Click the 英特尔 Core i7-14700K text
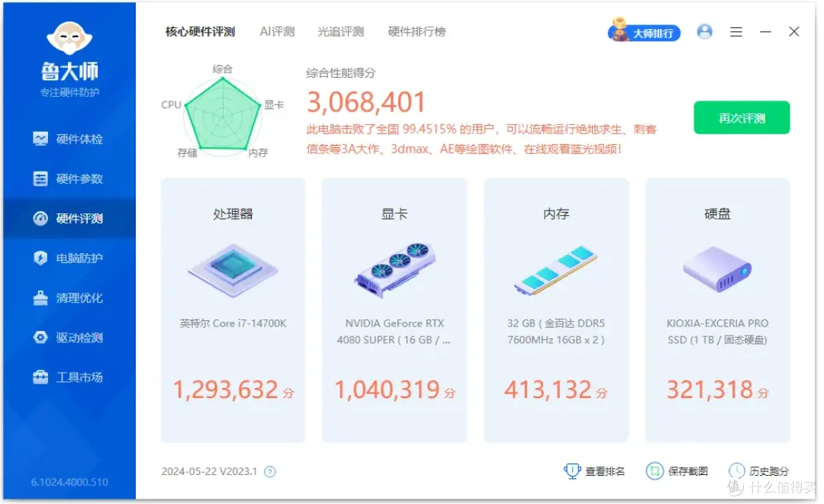This screenshot has height=504, width=824. (x=233, y=323)
